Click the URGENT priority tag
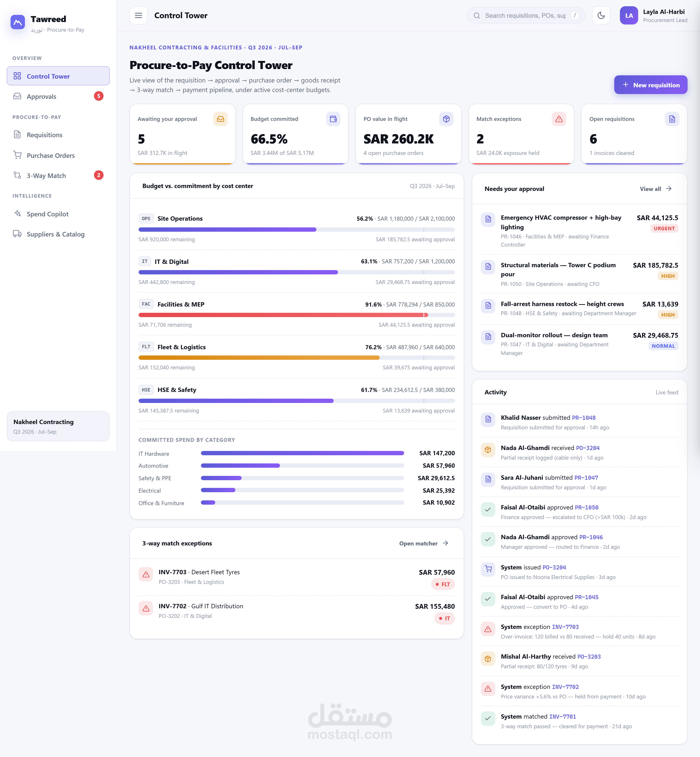Viewport: 700px width, 757px height. 664,229
